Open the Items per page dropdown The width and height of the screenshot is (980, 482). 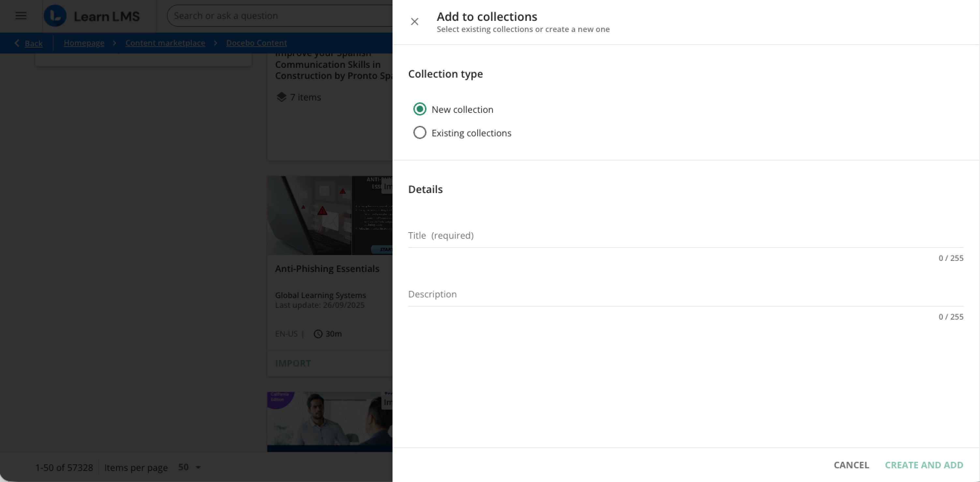189,467
